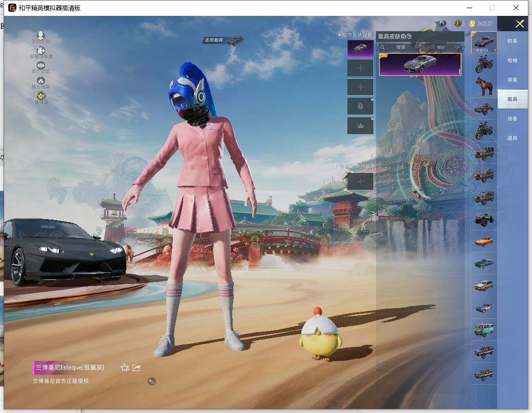Switch to the 时装 tab
Viewport: 532px width, 413px height.
pyautogui.click(x=512, y=41)
